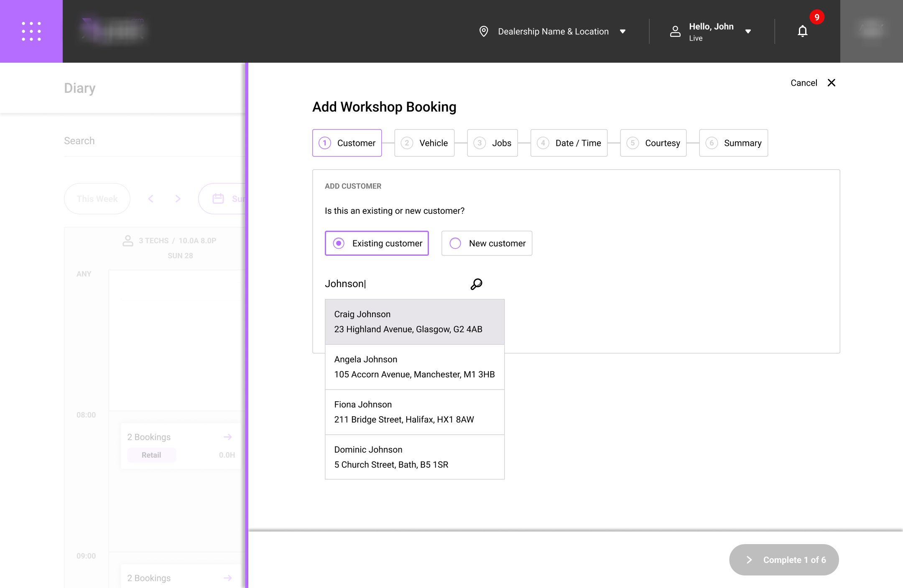This screenshot has width=903, height=588.
Task: Expand Dealership Name & Location dropdown
Action: [622, 31]
